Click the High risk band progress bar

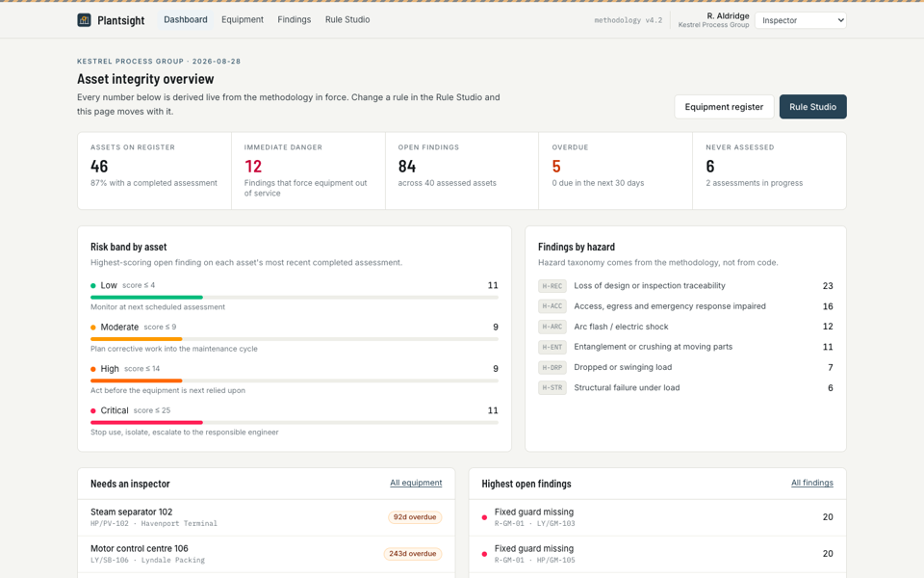tap(295, 381)
